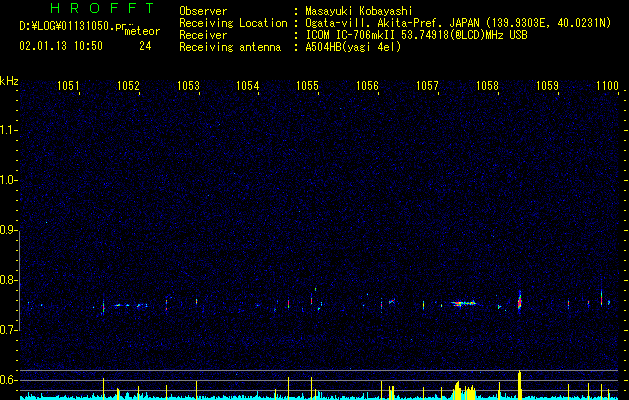Click the tallest yellow intensity bar after 1058

[x=519, y=385]
